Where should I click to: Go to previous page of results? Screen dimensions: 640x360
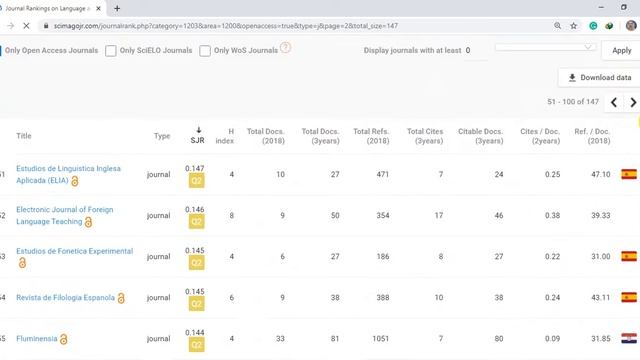(x=614, y=102)
